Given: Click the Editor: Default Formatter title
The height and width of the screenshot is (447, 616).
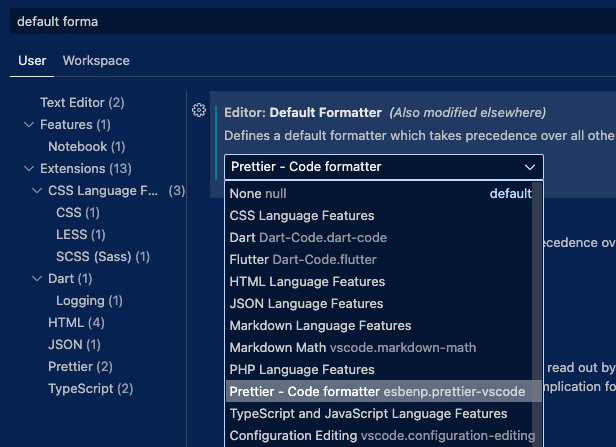Looking at the screenshot, I should pos(302,113).
